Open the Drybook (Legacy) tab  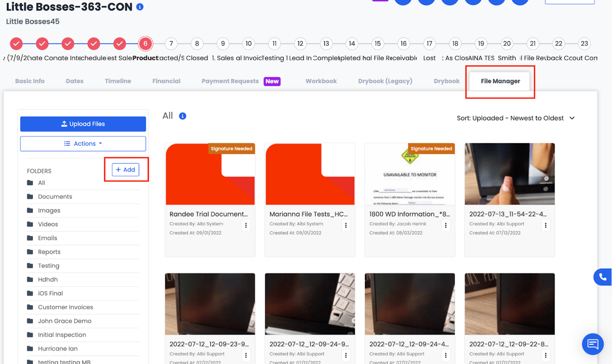point(385,81)
